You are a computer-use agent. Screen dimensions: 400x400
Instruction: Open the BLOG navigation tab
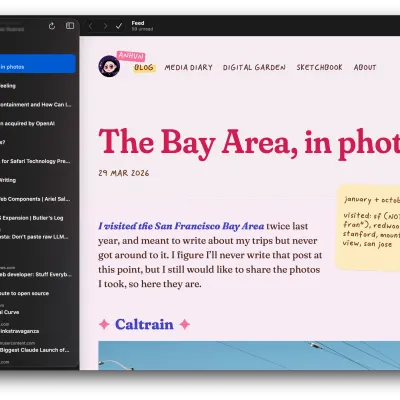[x=144, y=68]
